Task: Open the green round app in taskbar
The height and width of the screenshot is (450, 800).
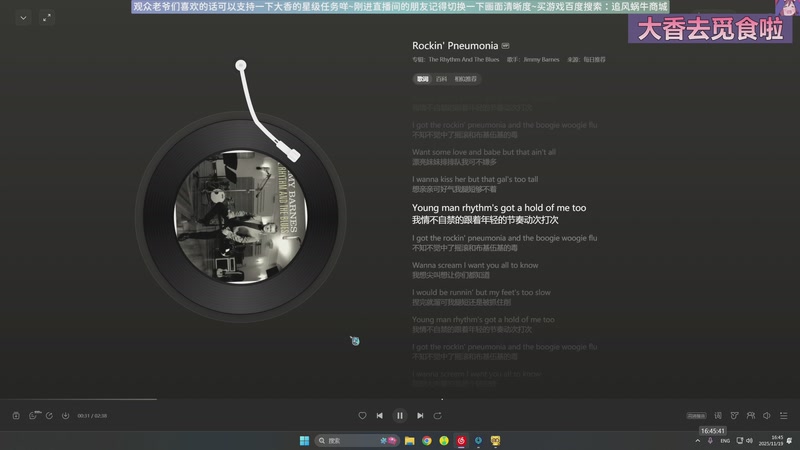Action: point(444,441)
